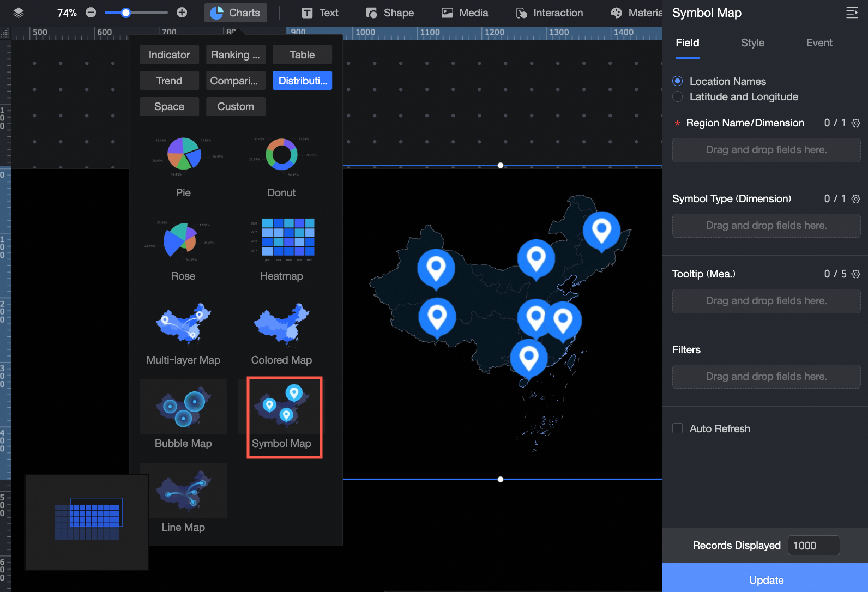Select the Custom chart category
The image size is (868, 592).
click(236, 106)
